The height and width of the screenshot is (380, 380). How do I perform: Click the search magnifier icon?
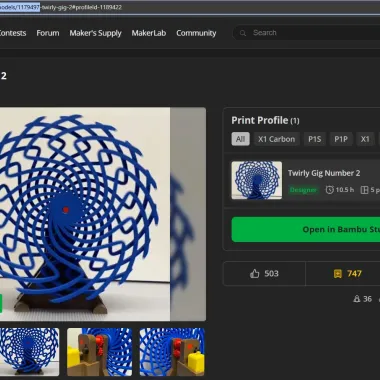(243, 33)
